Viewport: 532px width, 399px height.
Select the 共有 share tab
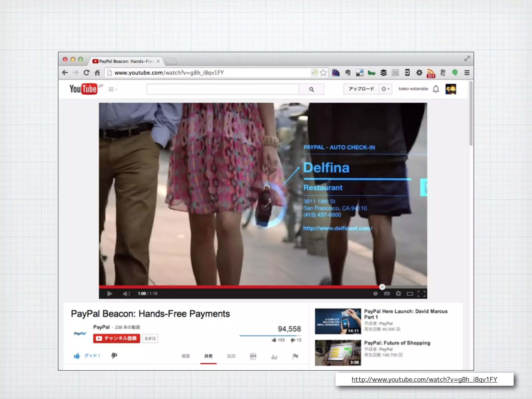(208, 356)
